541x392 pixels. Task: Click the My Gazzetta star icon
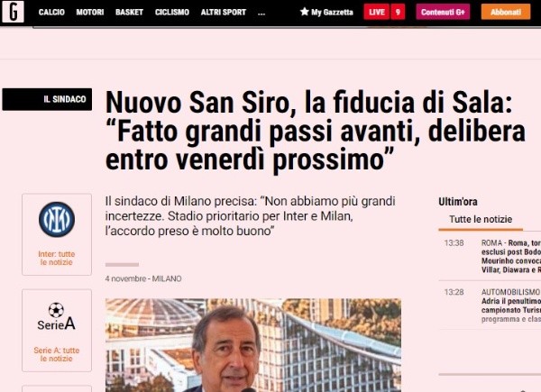pos(304,12)
